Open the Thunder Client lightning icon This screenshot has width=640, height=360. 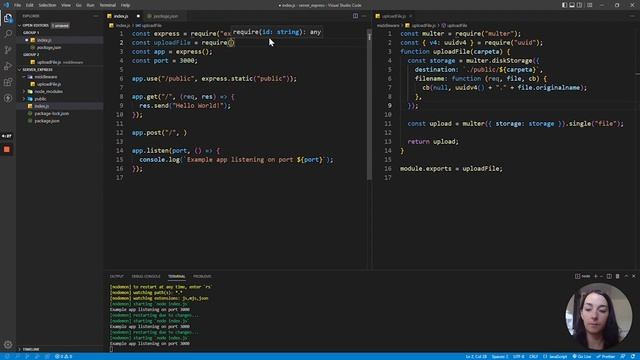click(8, 98)
